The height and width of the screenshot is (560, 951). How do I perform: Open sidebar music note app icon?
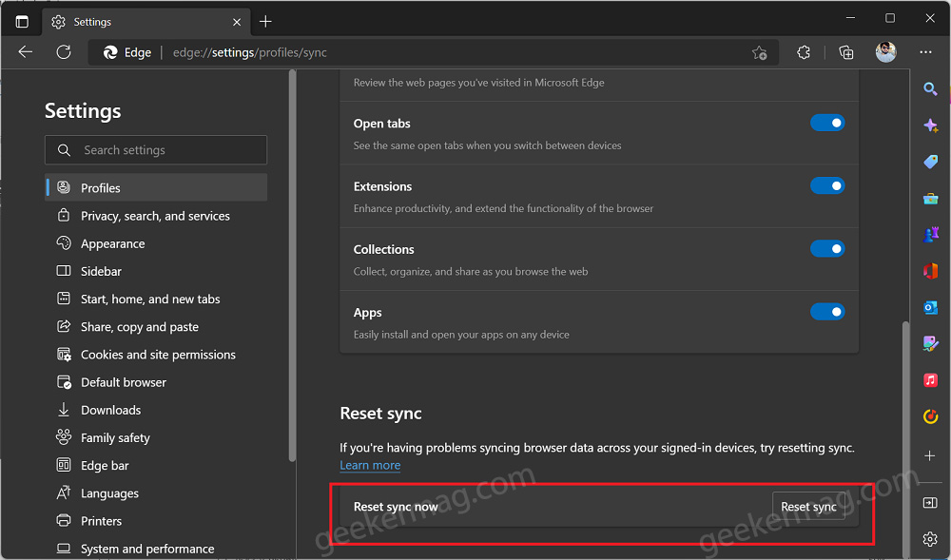click(930, 380)
